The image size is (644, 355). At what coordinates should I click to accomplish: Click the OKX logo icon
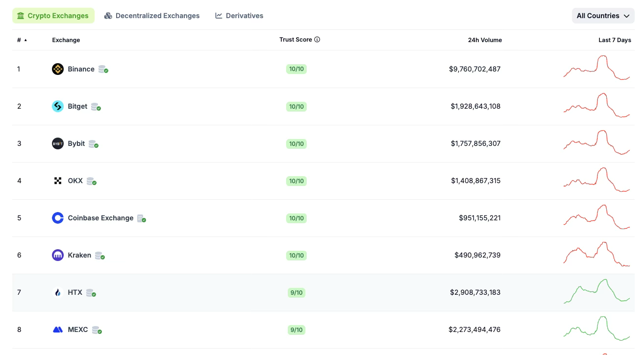(58, 181)
